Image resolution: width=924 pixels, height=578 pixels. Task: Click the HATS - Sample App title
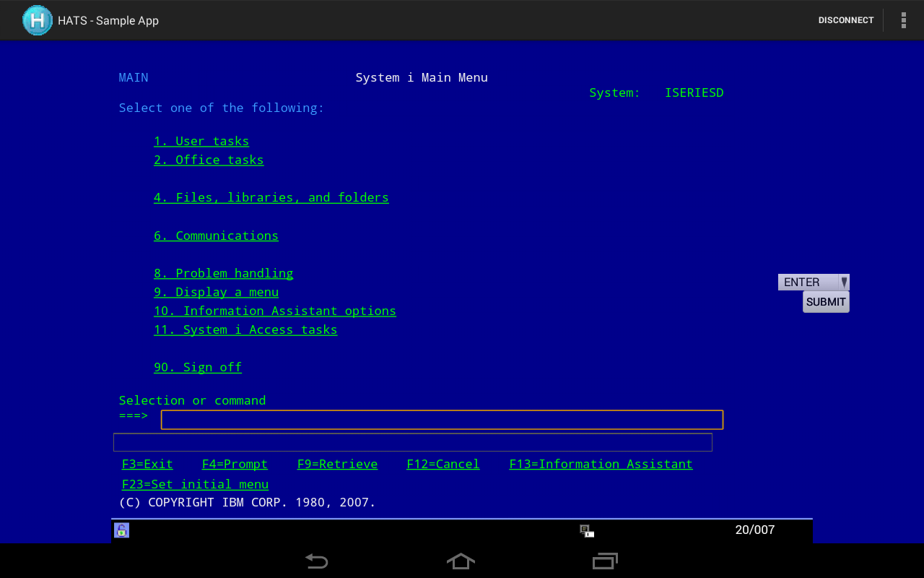pos(108,20)
